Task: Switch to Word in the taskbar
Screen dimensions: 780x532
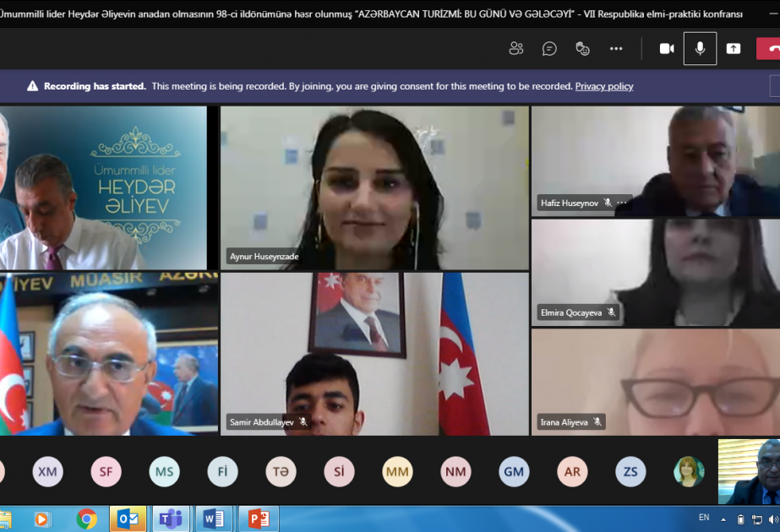Action: [x=214, y=519]
